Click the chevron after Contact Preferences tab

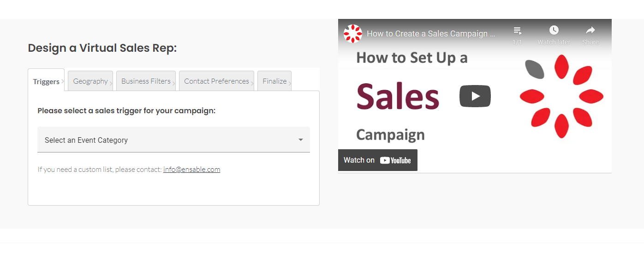pyautogui.click(x=252, y=83)
